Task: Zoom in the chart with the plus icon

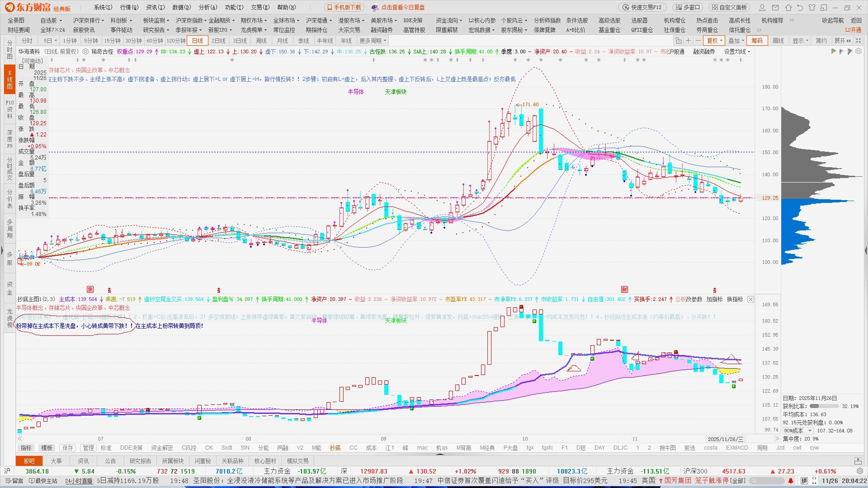Action: (688, 41)
